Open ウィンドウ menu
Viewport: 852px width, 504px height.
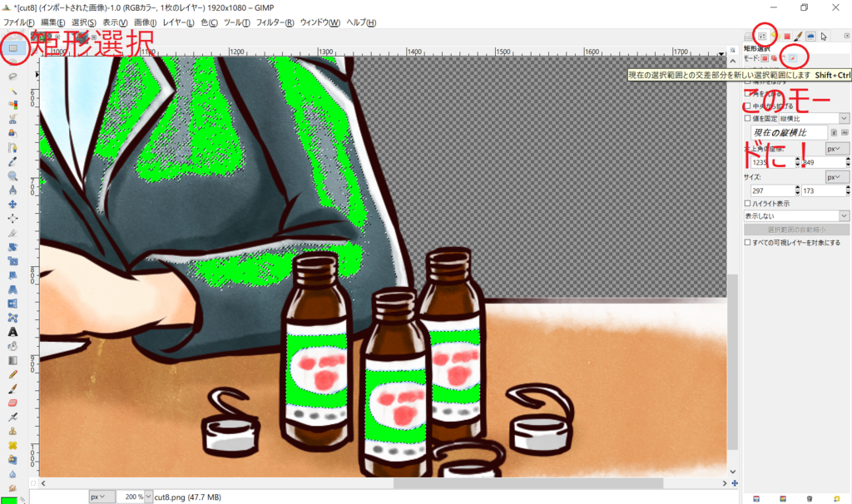[320, 22]
